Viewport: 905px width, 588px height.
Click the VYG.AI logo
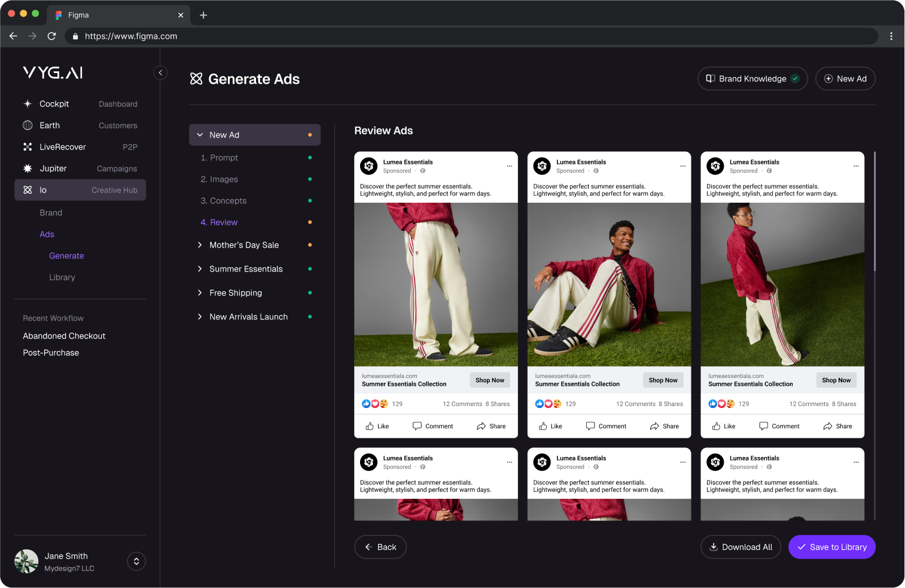click(53, 73)
